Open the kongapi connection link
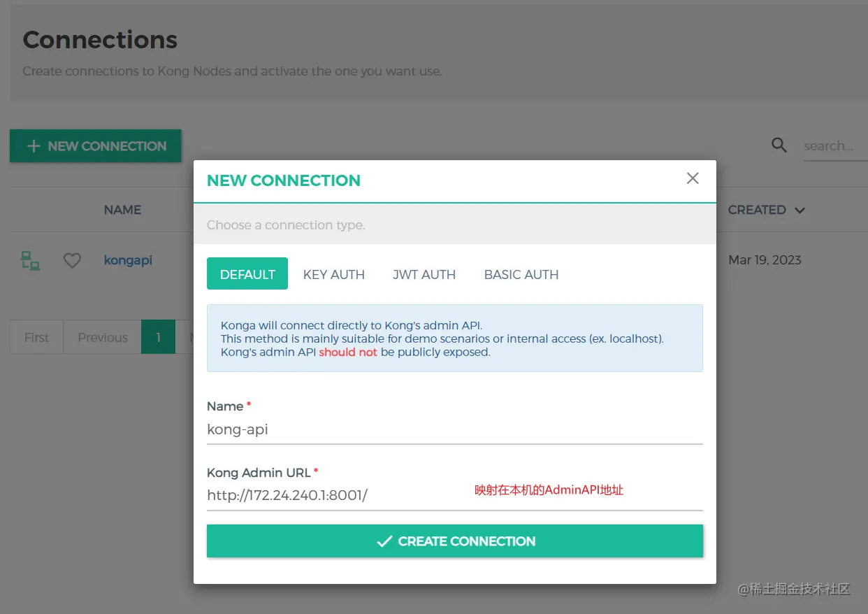 pyautogui.click(x=128, y=260)
